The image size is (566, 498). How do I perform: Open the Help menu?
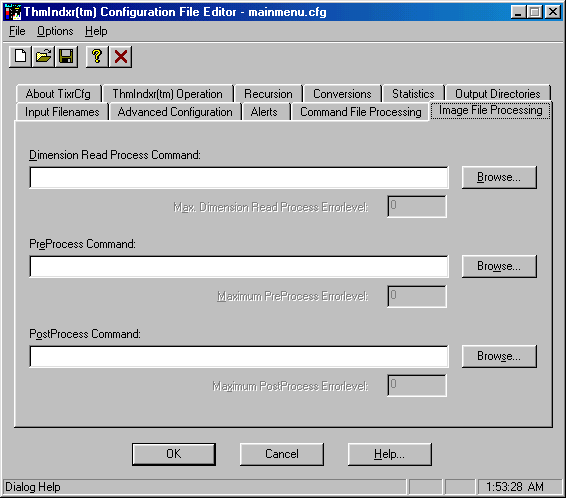click(96, 31)
